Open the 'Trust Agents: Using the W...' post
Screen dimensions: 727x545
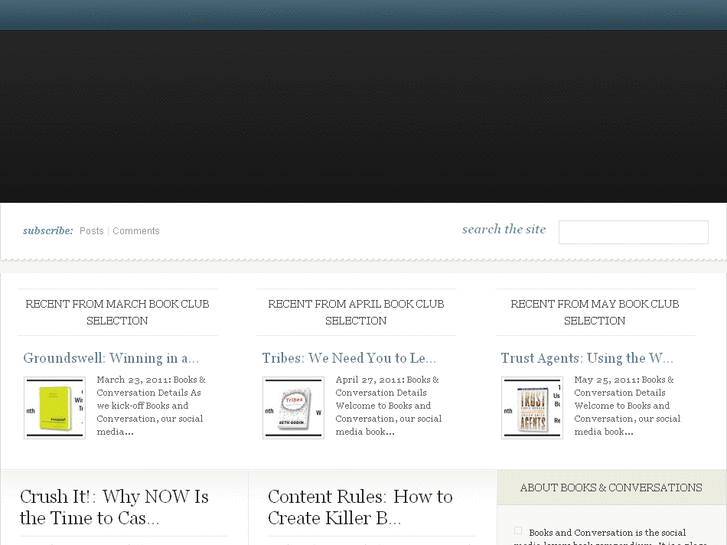coord(587,358)
